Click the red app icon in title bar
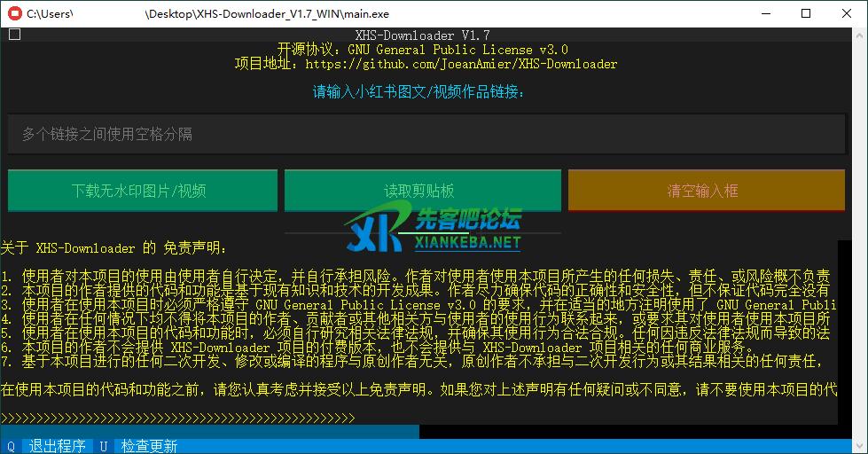Screen dimensions: 868x454 pos(14,13)
